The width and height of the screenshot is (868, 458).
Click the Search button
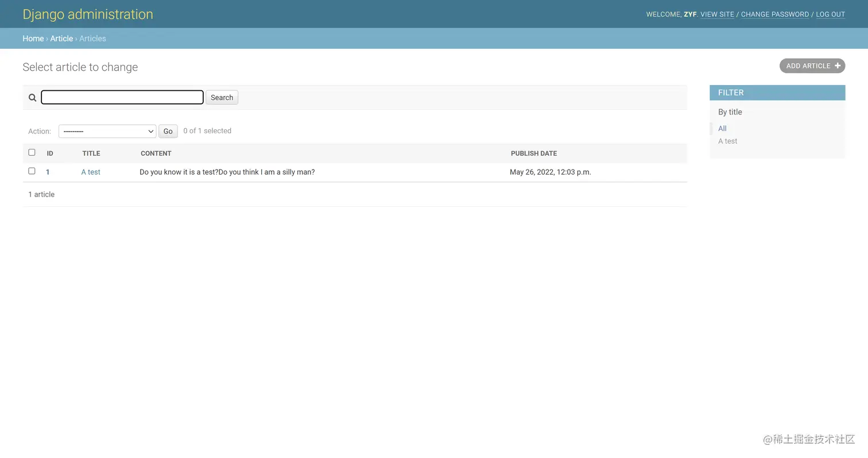(222, 98)
